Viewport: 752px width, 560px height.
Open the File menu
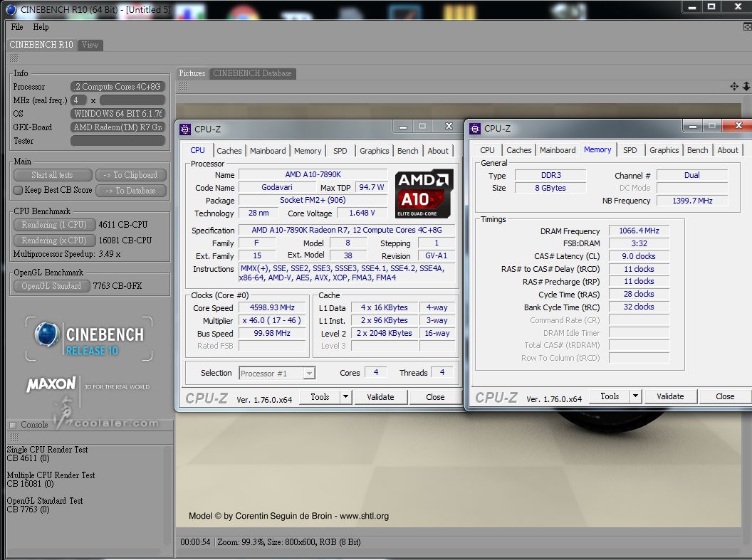pos(17,27)
